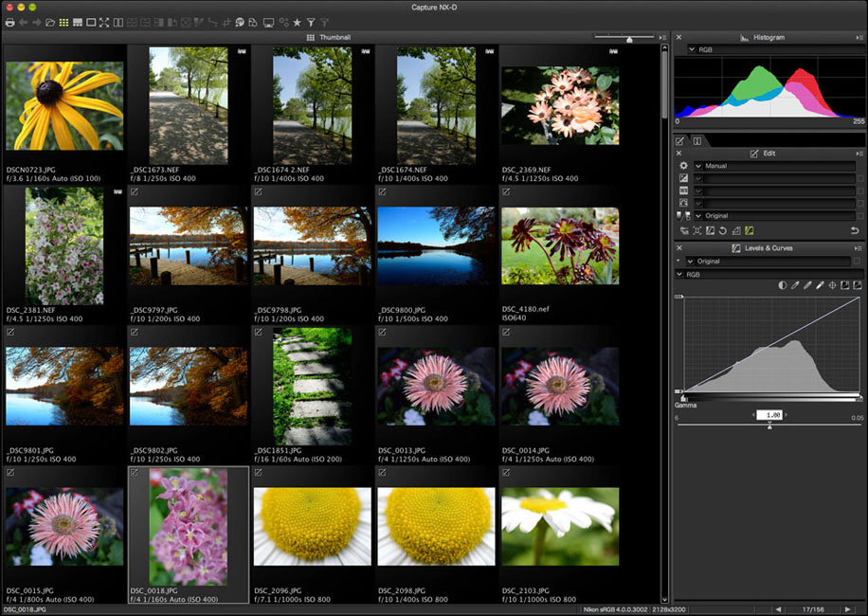868x616 pixels.
Task: Activate the full screen view icon
Action: [x=104, y=22]
